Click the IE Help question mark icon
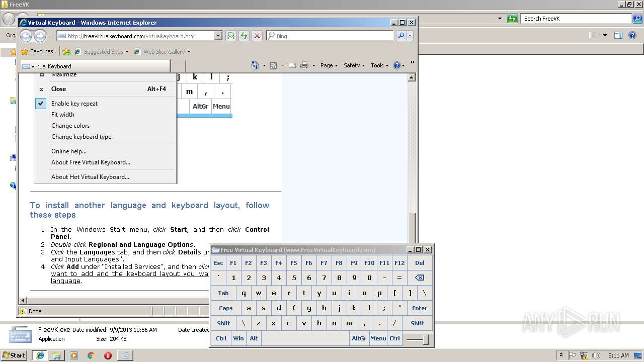The width and height of the screenshot is (644, 362). [x=396, y=65]
